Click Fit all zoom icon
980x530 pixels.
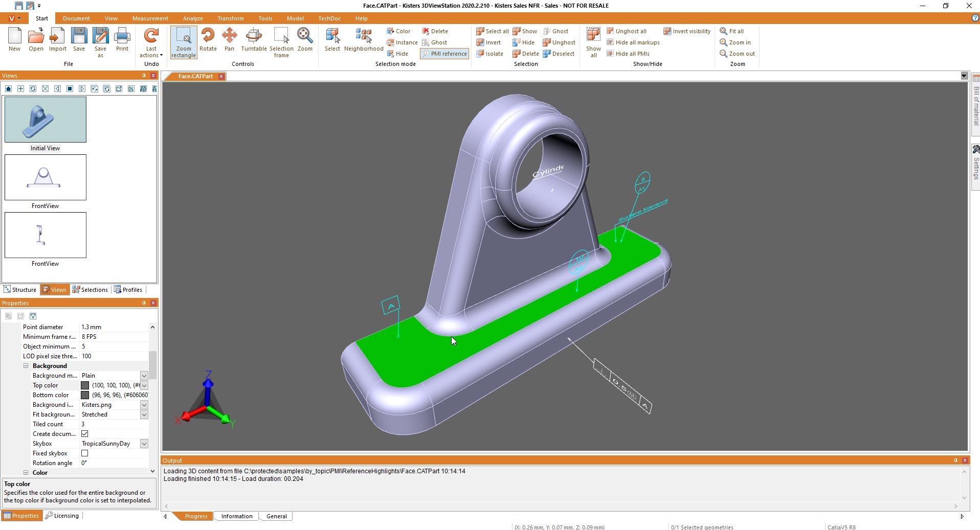pos(731,31)
